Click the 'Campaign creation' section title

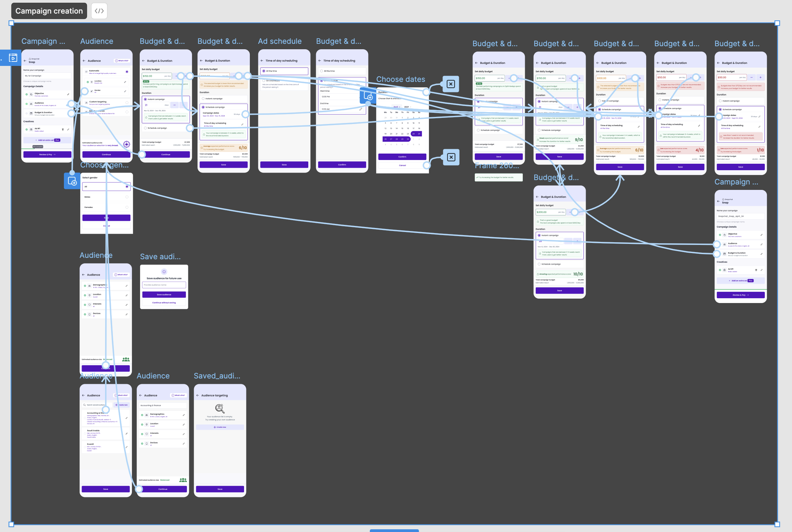point(49,11)
